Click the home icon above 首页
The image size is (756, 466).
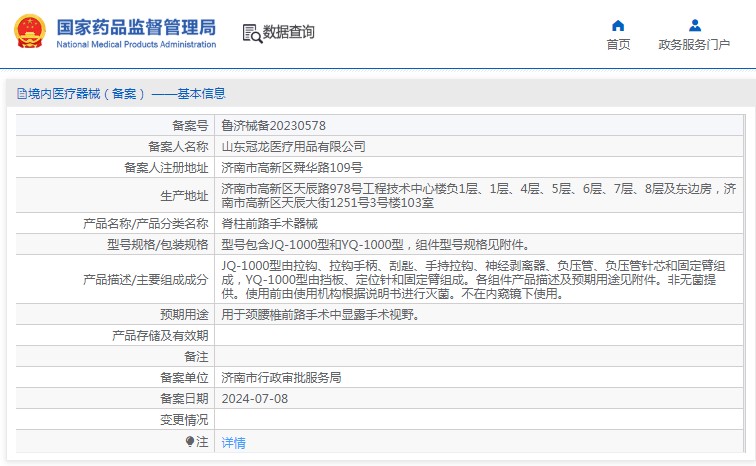tap(618, 26)
